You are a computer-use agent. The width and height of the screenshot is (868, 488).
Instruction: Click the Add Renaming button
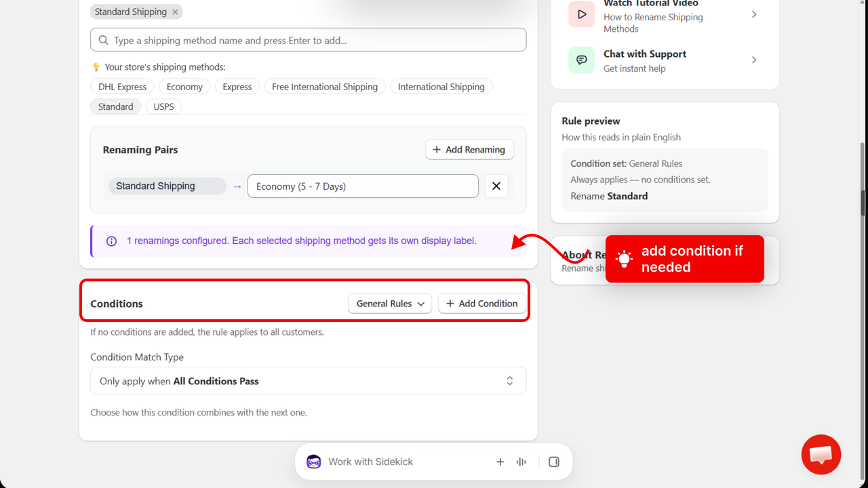(x=469, y=149)
